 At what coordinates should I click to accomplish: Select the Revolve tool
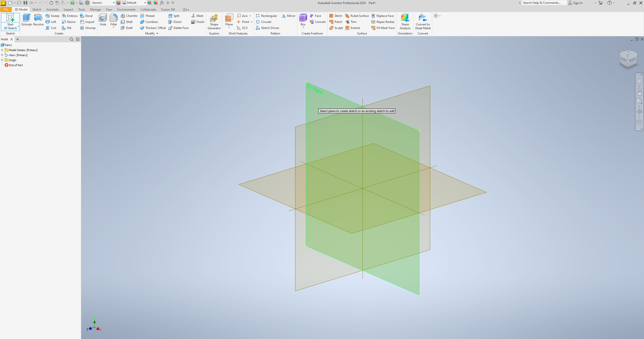(38, 20)
